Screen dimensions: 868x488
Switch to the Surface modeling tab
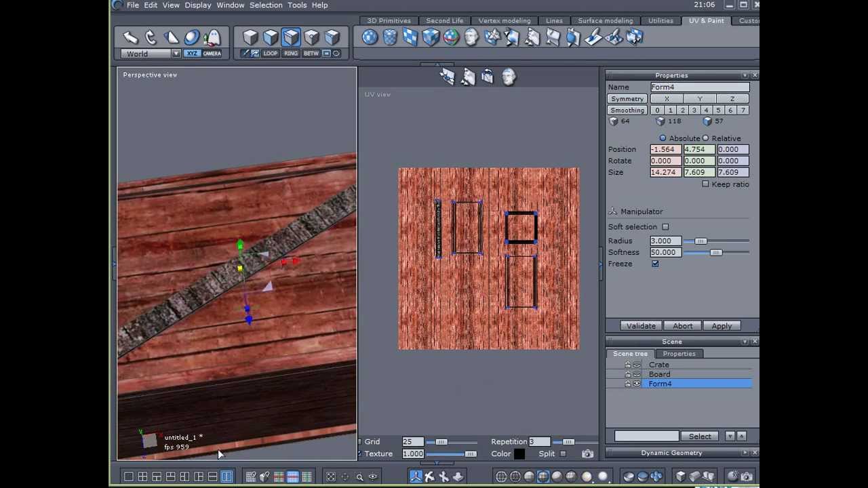click(606, 21)
